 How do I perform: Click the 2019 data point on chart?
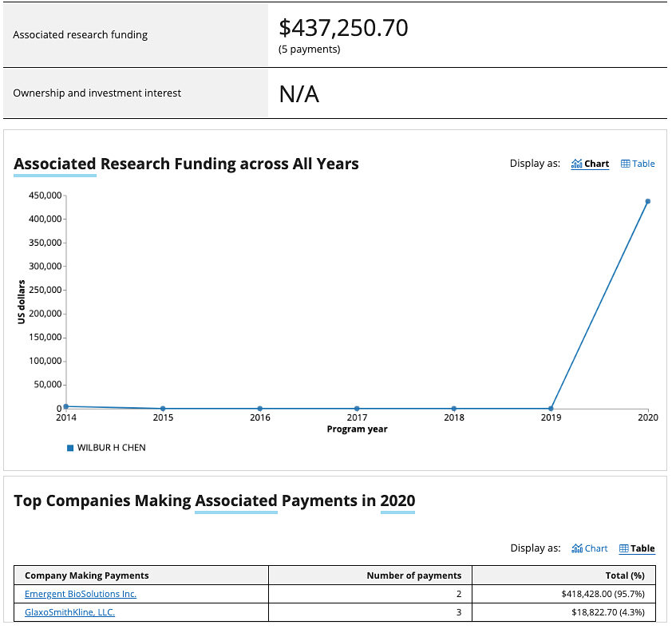coord(551,409)
